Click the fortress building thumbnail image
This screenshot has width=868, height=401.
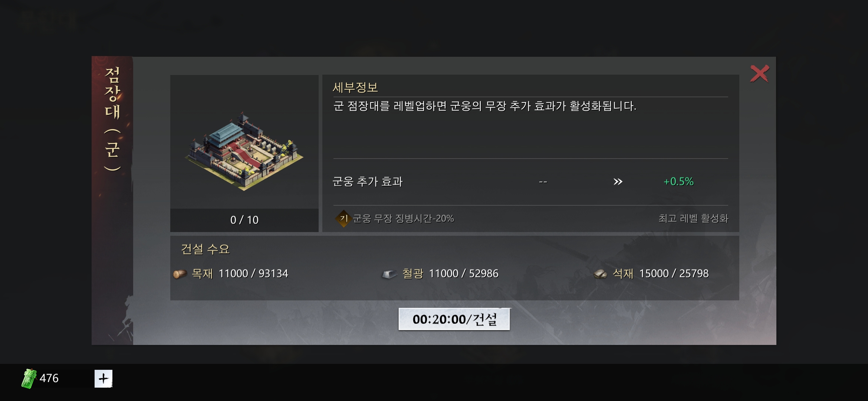pyautogui.click(x=244, y=151)
